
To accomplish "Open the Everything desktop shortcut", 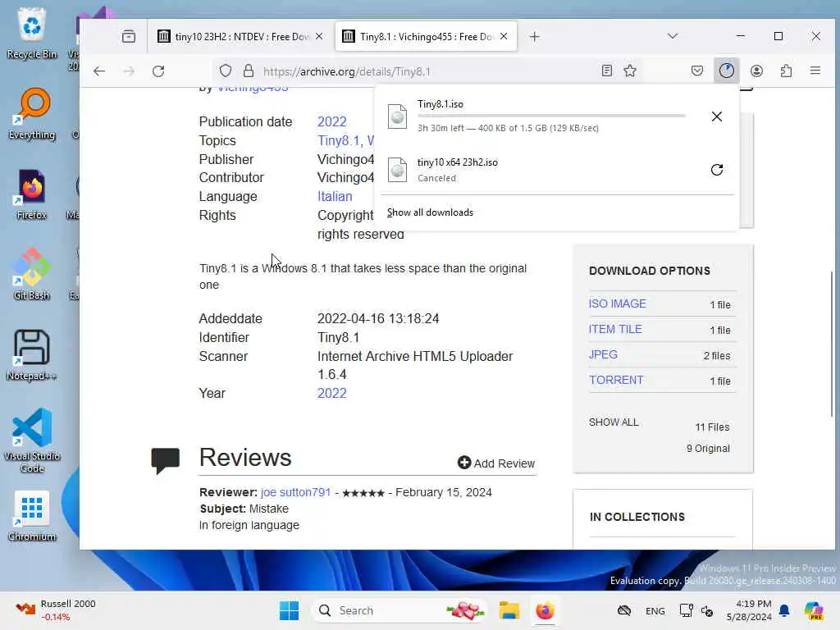I will click(x=32, y=113).
